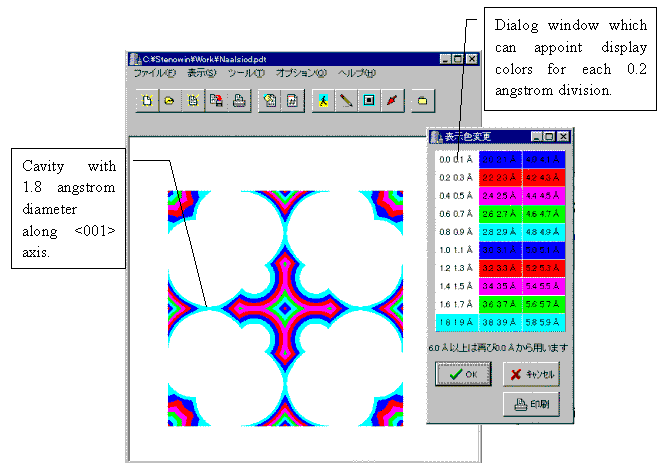The width and height of the screenshot is (671, 468).
Task: Click the sparkling lined document toolbar icon
Action: pyautogui.click(x=193, y=101)
